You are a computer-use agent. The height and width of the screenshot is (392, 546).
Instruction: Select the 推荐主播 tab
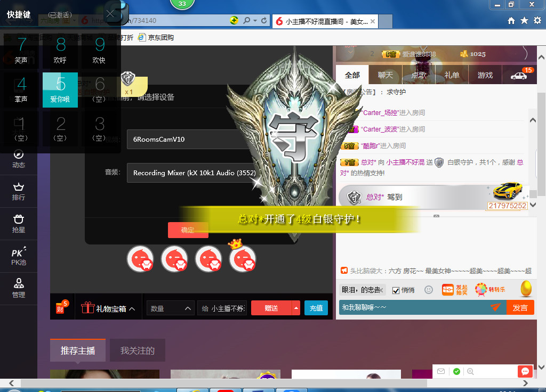tap(78, 350)
